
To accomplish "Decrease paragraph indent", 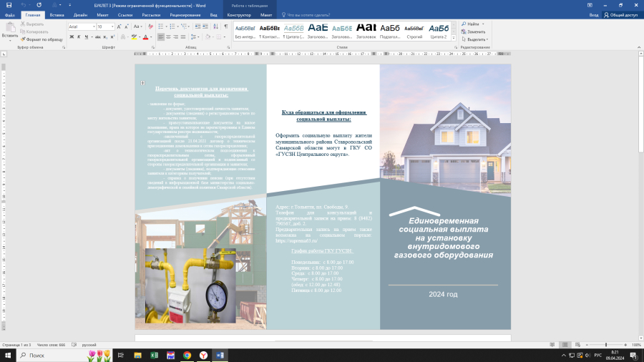I will click(x=197, y=26).
